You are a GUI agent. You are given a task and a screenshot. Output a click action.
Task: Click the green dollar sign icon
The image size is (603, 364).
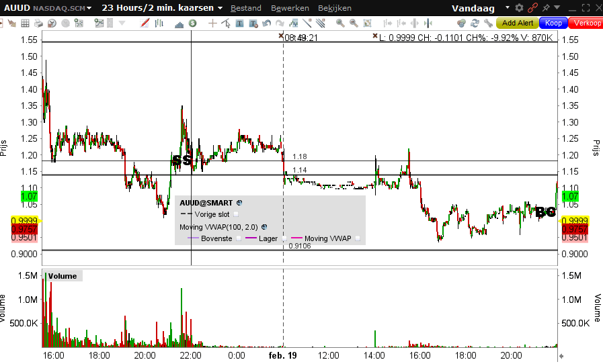pyautogui.click(x=193, y=24)
